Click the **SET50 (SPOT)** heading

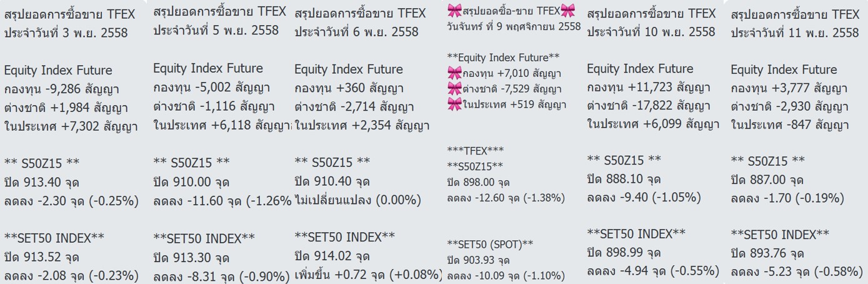pos(491,244)
